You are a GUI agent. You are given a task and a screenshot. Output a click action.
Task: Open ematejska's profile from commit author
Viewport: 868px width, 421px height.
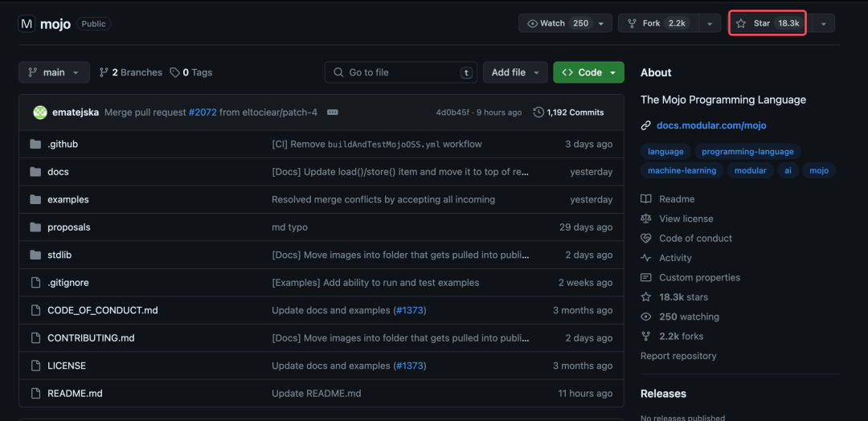[76, 112]
